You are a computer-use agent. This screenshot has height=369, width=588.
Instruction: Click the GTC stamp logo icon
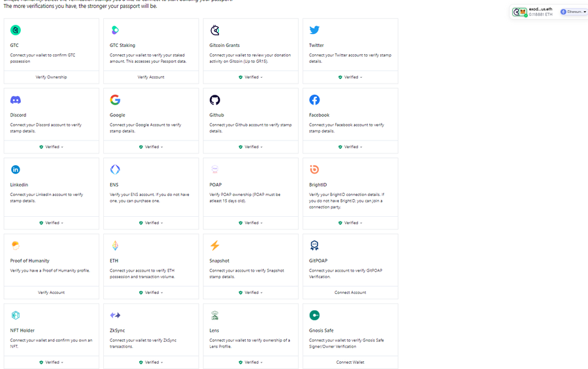16,30
